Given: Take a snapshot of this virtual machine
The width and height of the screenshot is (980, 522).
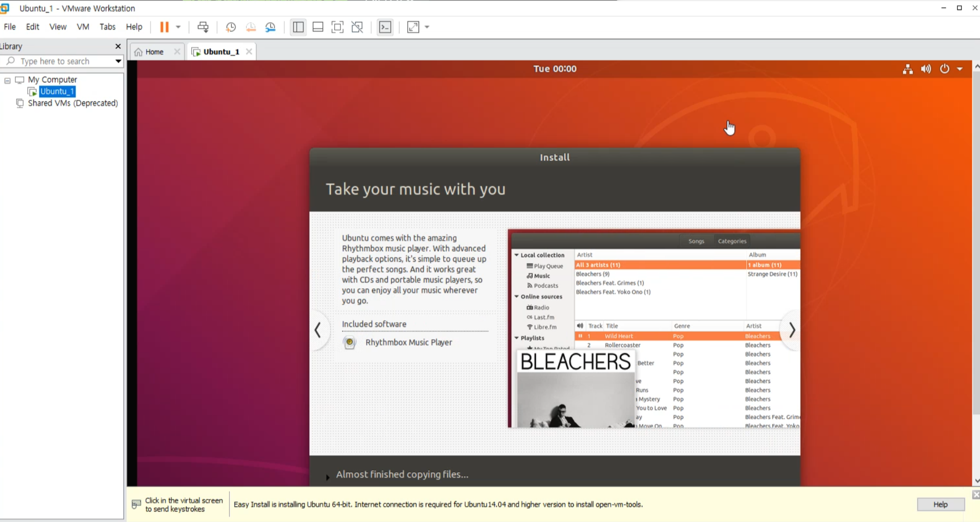Looking at the screenshot, I should [231, 27].
